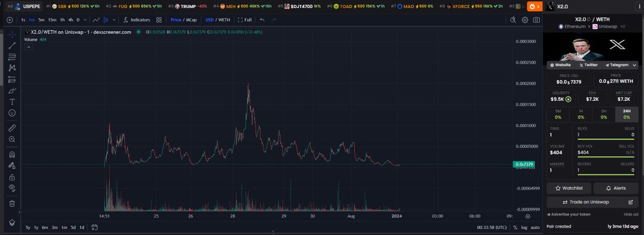Select the 5M stats tab
This screenshot has width=644, height=235.
(558, 113)
